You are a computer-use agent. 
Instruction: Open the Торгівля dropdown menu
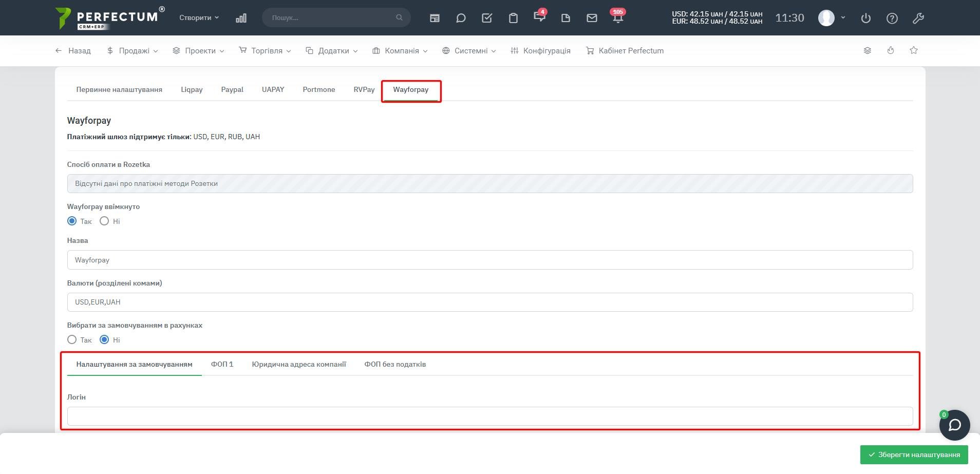pyautogui.click(x=265, y=51)
